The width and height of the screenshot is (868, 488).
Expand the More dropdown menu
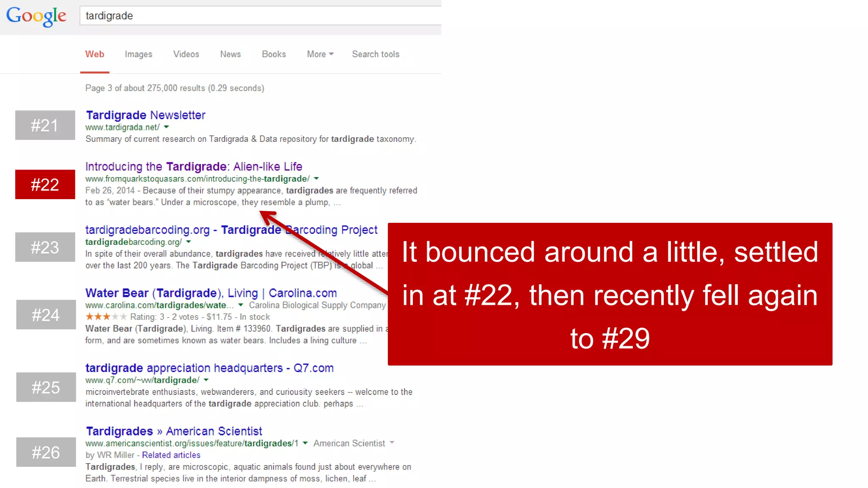click(320, 54)
